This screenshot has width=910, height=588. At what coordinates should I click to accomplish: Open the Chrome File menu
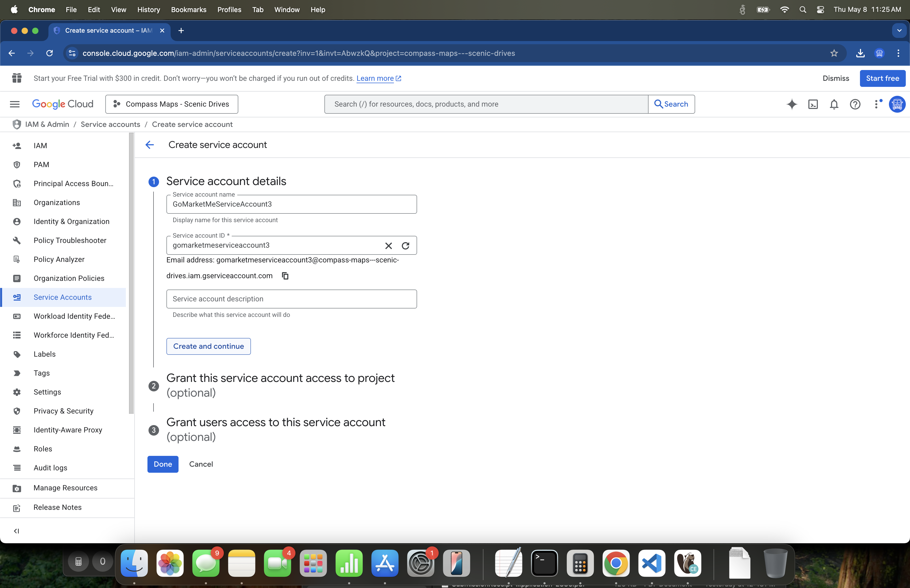(x=71, y=9)
